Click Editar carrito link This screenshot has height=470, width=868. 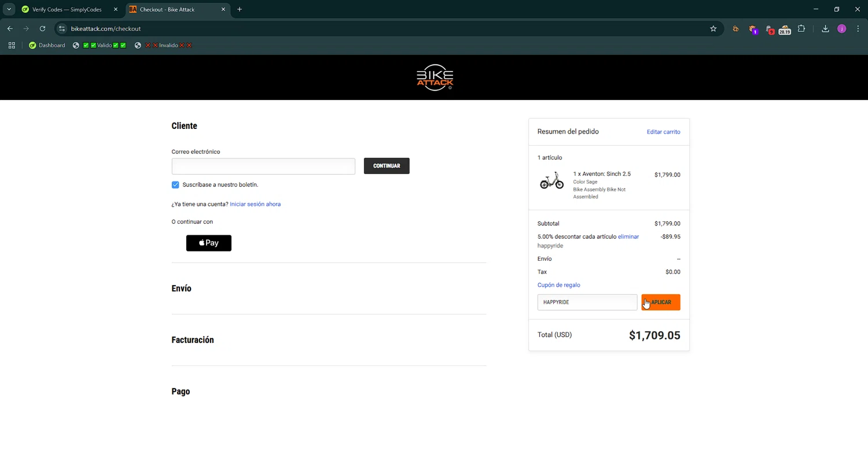pyautogui.click(x=663, y=132)
